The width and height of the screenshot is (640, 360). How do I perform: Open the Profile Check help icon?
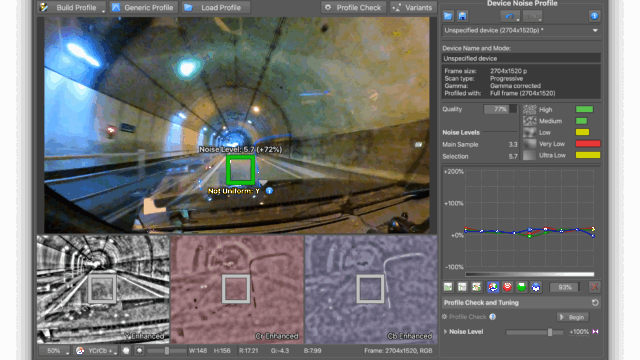click(x=493, y=317)
